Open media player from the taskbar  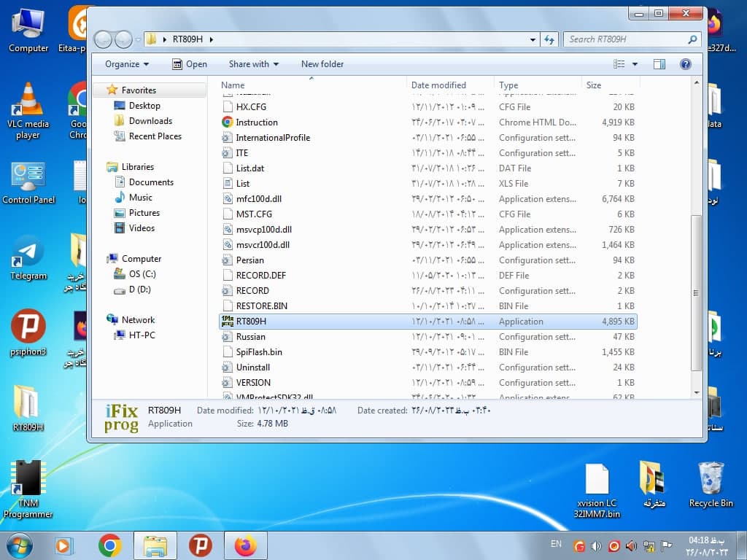(63, 545)
